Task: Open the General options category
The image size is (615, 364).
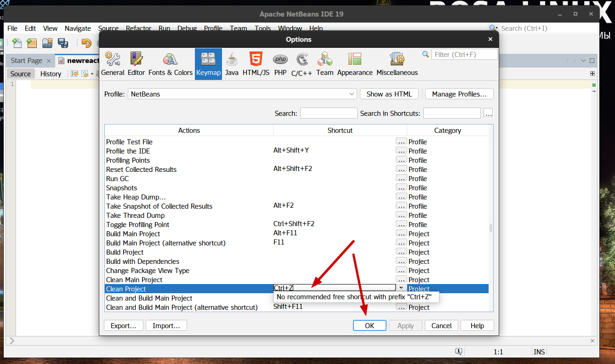Action: (x=113, y=64)
